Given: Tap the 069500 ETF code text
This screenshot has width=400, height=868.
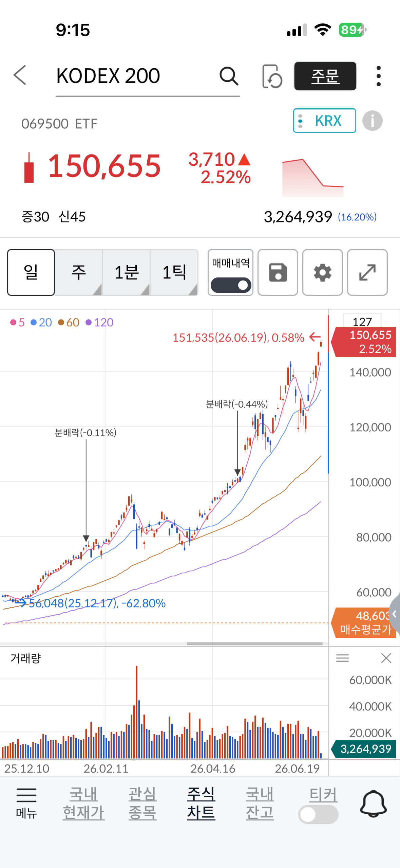Looking at the screenshot, I should pyautogui.click(x=59, y=124).
